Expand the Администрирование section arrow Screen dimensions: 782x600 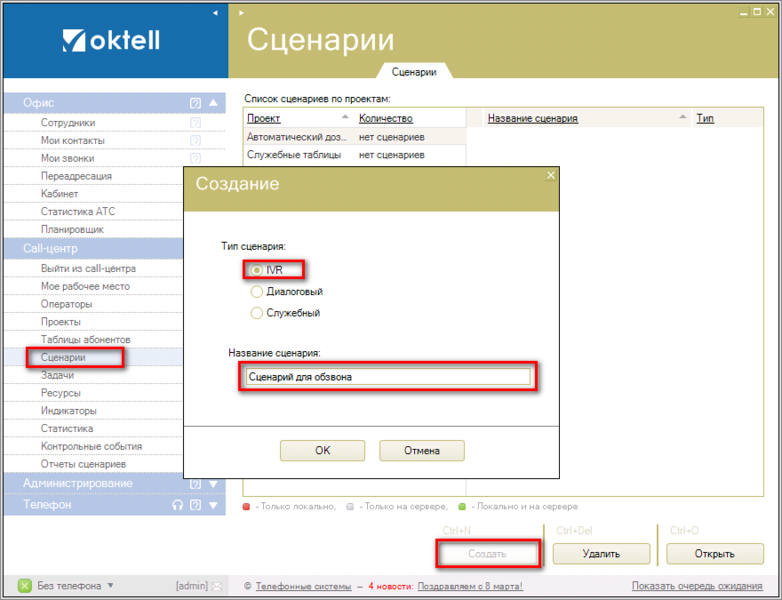pyautogui.click(x=213, y=484)
